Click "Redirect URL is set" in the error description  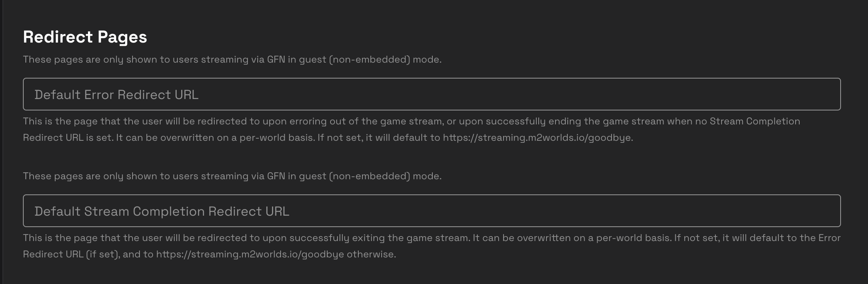[x=67, y=138]
